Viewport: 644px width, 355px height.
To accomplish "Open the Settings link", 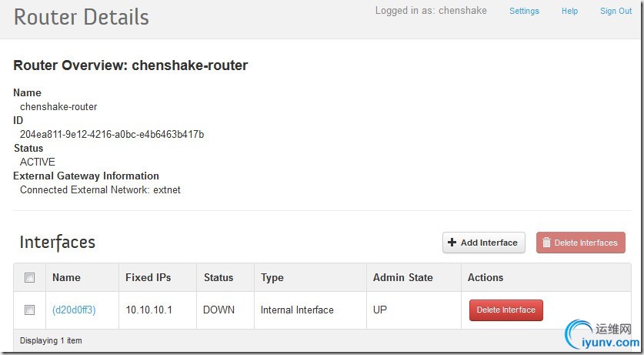I will coord(524,11).
